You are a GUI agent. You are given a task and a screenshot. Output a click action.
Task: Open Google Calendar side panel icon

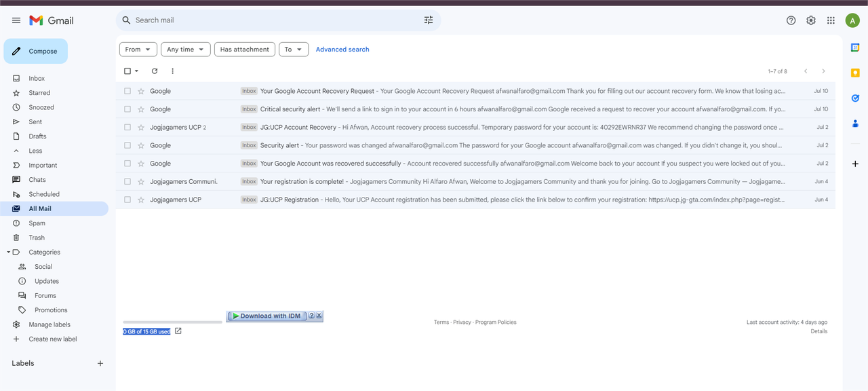tap(855, 47)
